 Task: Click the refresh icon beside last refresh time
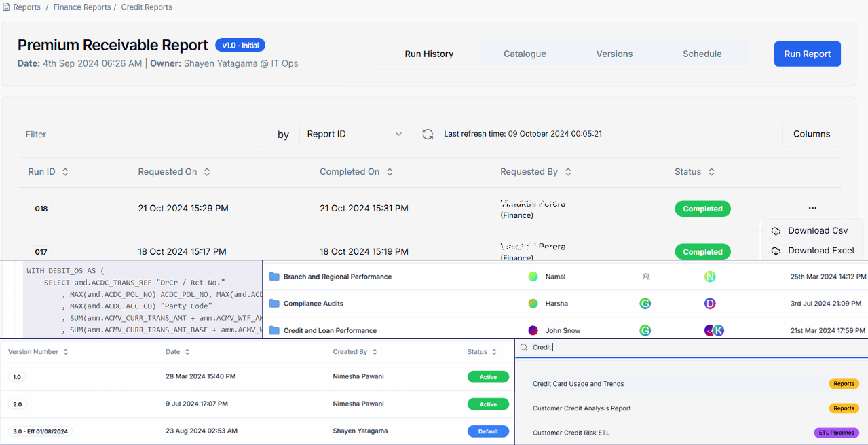tap(428, 134)
